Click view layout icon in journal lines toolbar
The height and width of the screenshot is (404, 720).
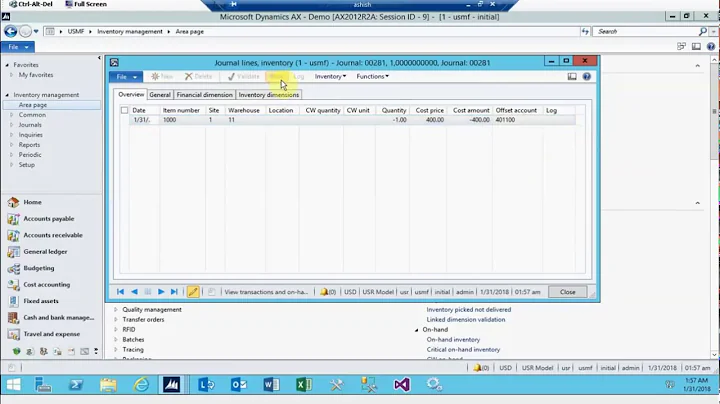[x=572, y=77]
